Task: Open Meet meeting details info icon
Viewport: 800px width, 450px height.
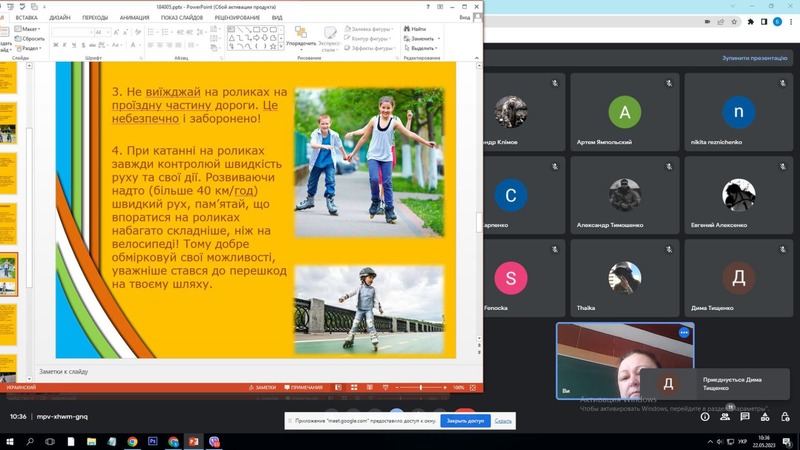Action: (705, 417)
